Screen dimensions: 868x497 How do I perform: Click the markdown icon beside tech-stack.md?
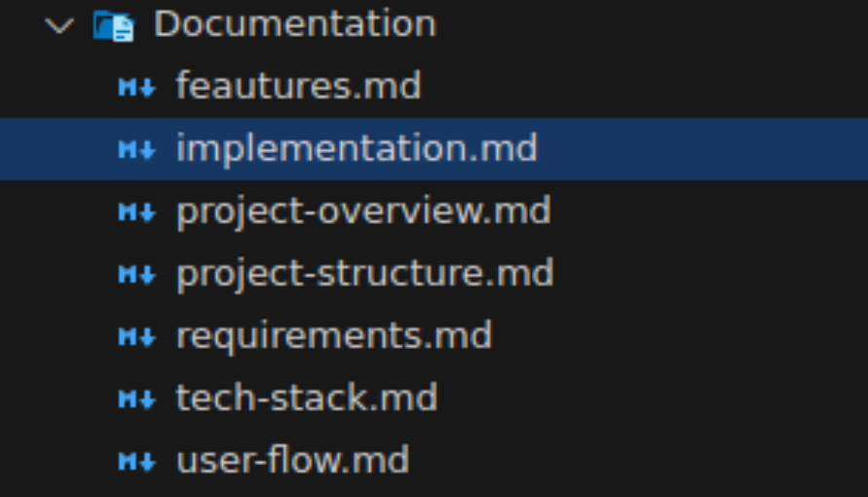(x=136, y=399)
